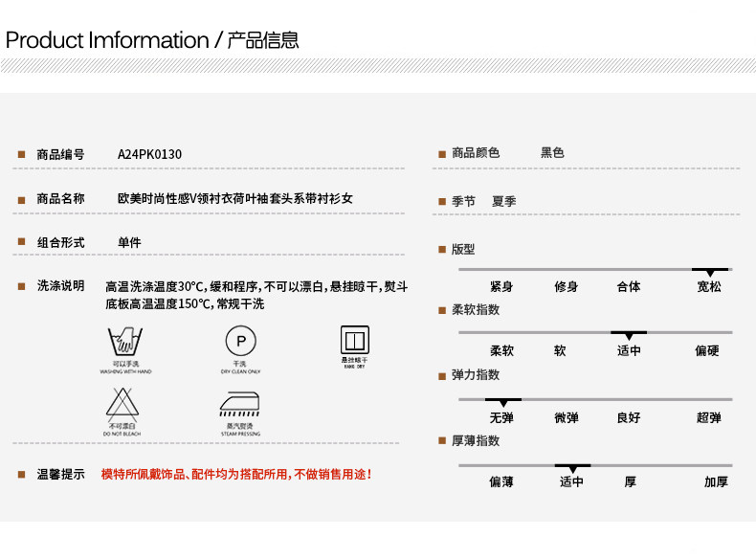Click the hang dry square icon

click(355, 340)
